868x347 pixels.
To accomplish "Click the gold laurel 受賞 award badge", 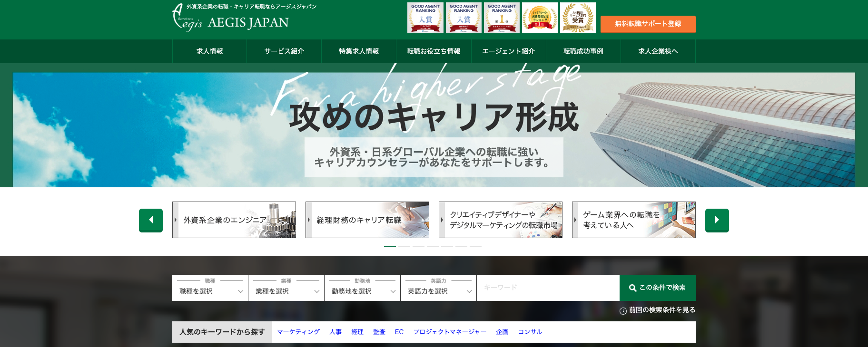I will (578, 18).
